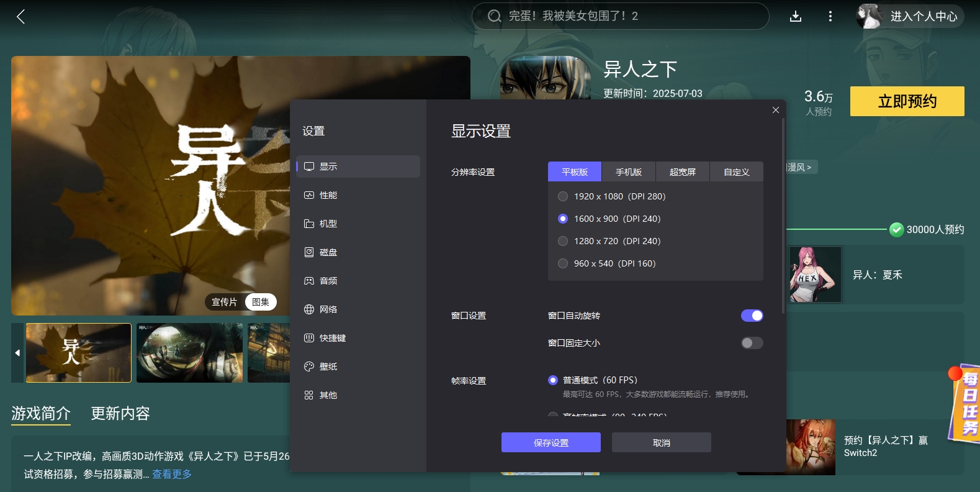
Task: Select 普通模式 60 FPS option
Action: (553, 380)
